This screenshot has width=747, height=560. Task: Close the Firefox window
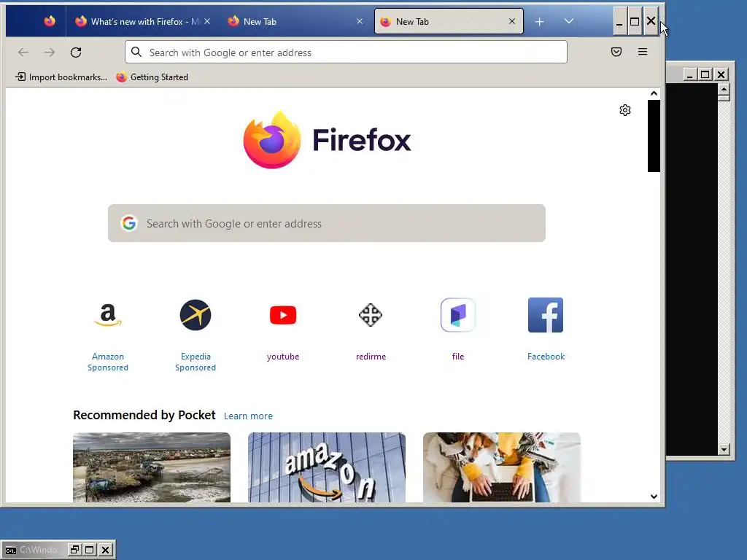click(x=651, y=21)
